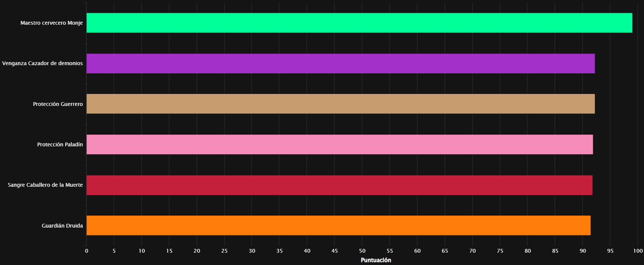
Task: Click the red Sangre Caballero de la Muerte bar
Action: point(339,185)
